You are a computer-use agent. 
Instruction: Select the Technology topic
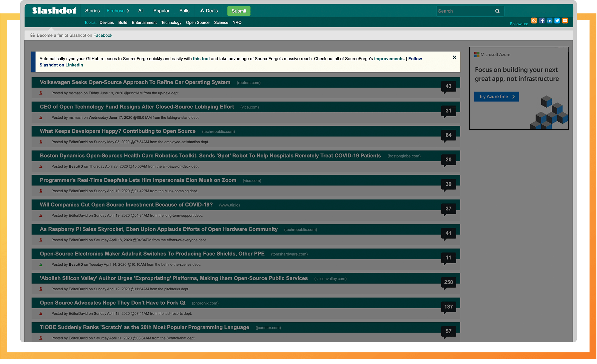[x=171, y=23]
